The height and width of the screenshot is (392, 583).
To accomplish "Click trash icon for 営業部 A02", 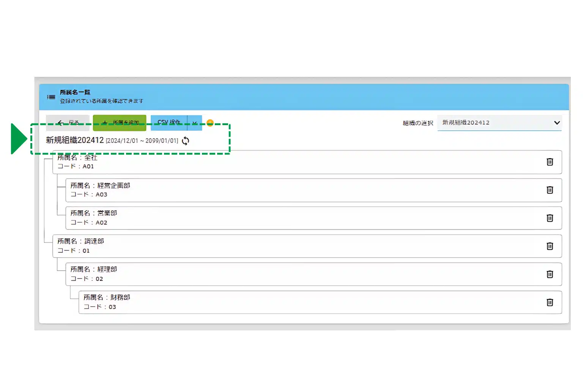I will pos(550,218).
